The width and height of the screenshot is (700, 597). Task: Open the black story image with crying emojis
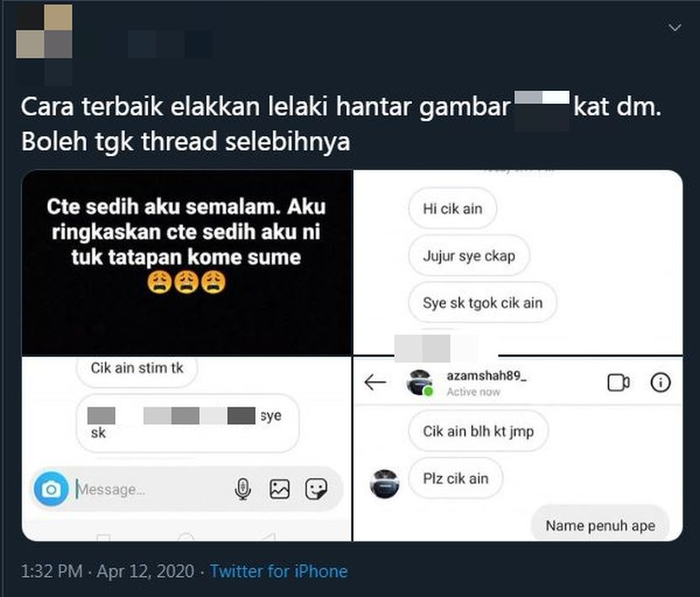coord(186,262)
